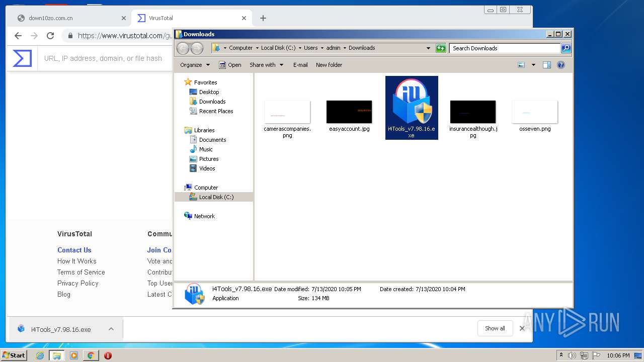Click in the Search Downloads field
Image resolution: width=644 pixels, height=362 pixels.
tap(505, 48)
